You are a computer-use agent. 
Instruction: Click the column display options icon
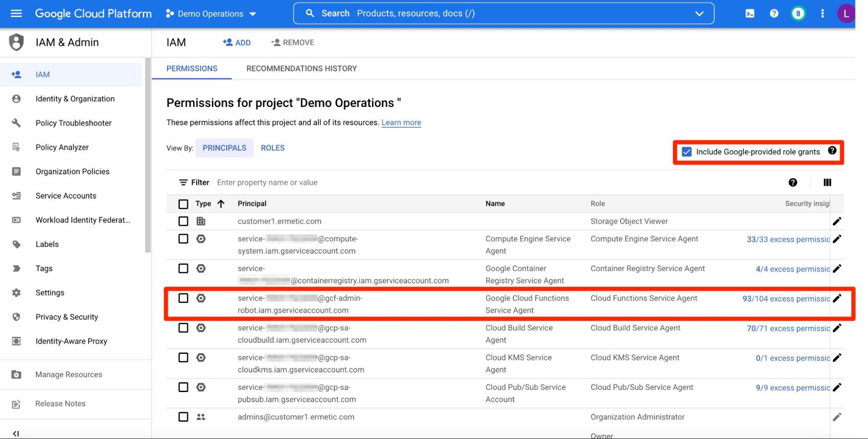click(827, 183)
